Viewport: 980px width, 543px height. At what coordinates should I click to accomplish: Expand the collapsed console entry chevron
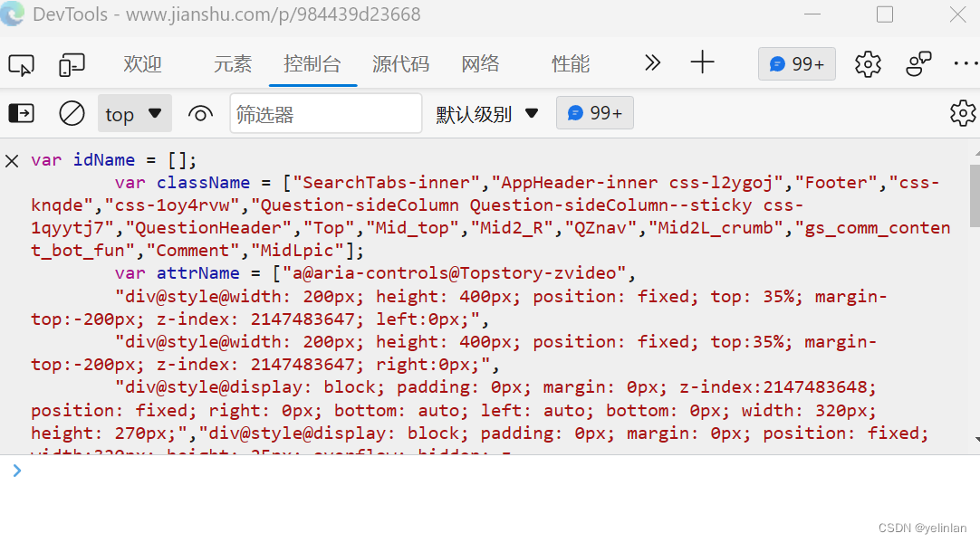(x=16, y=471)
